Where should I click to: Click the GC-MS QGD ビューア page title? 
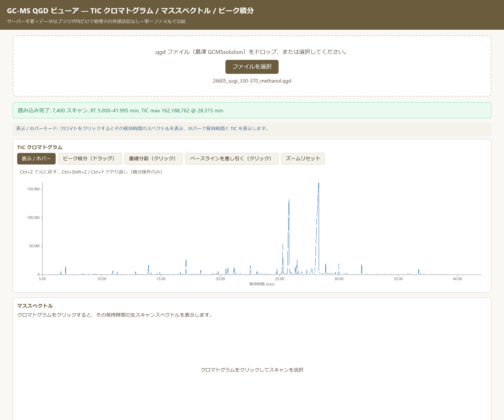tap(130, 11)
